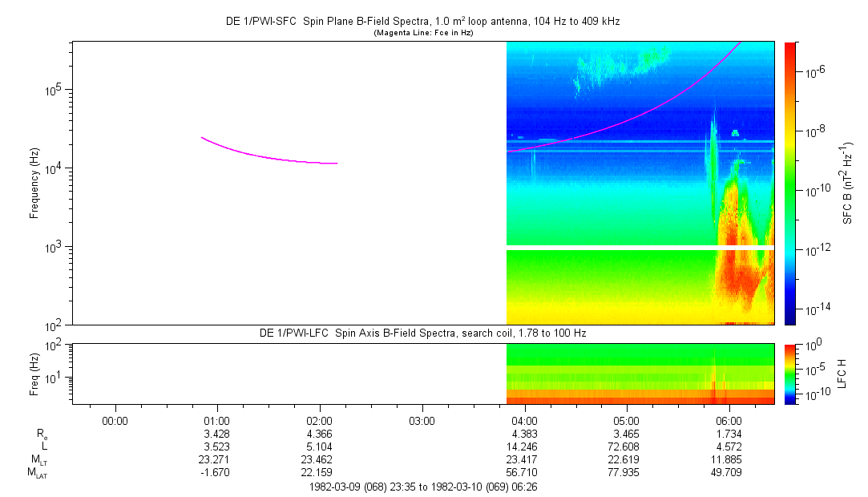The width and height of the screenshot is (868, 497).
Task: Click the MLT value 11.885
Action: point(729,460)
